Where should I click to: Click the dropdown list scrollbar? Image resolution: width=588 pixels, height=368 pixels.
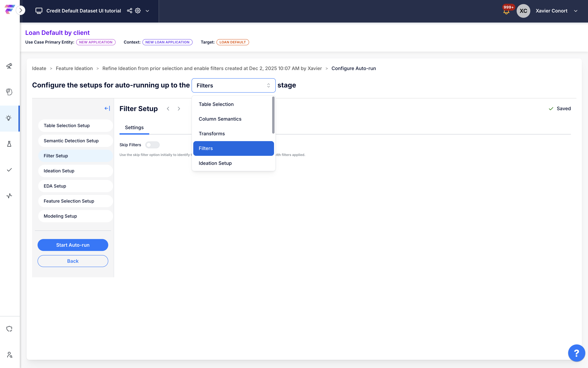(273, 115)
